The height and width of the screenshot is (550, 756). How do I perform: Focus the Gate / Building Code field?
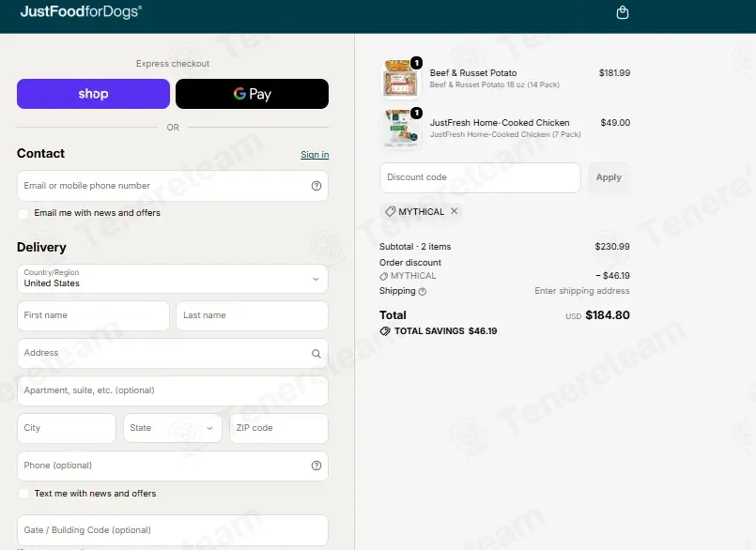[x=173, y=530]
